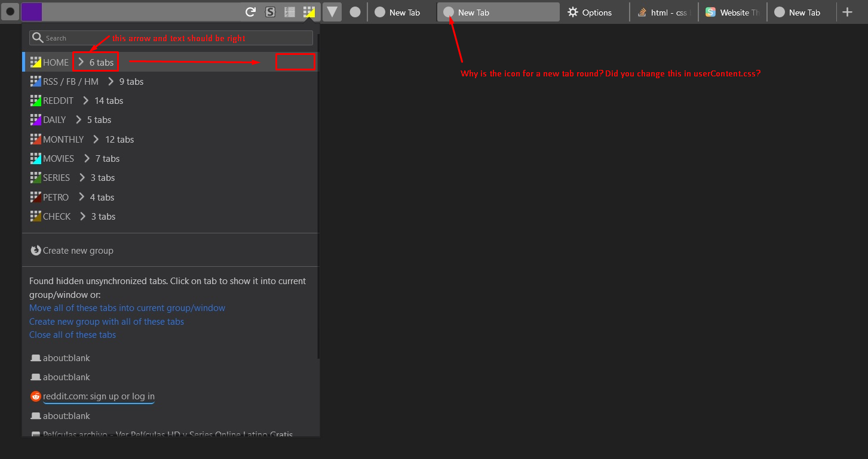
Task: Click the MOVIES group cyan icon
Action: coord(36,158)
